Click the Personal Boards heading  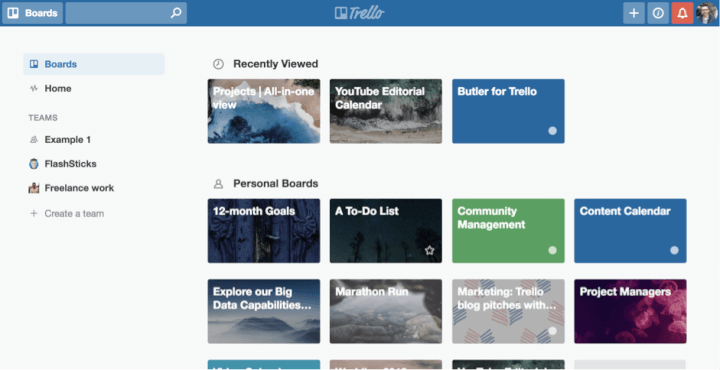(276, 184)
